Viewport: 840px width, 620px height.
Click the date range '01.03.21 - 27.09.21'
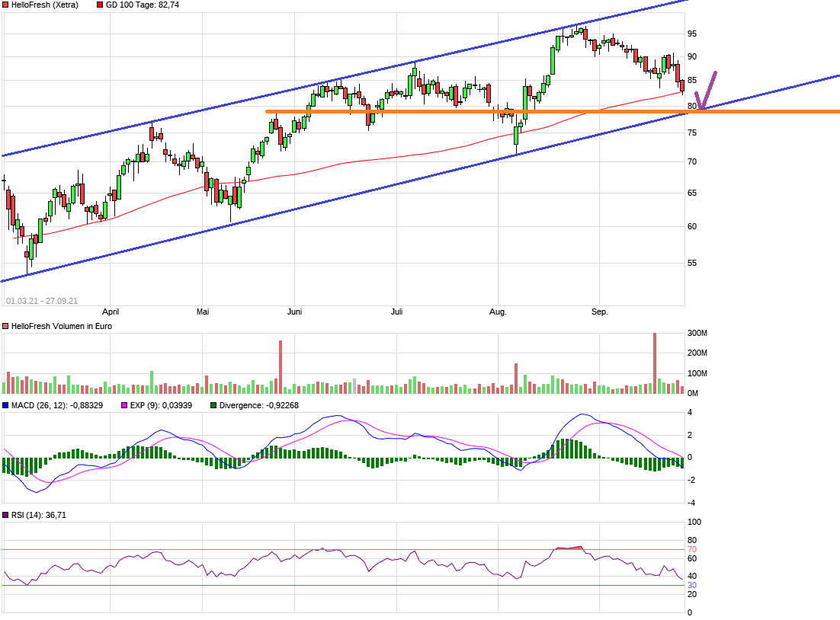pyautogui.click(x=42, y=301)
